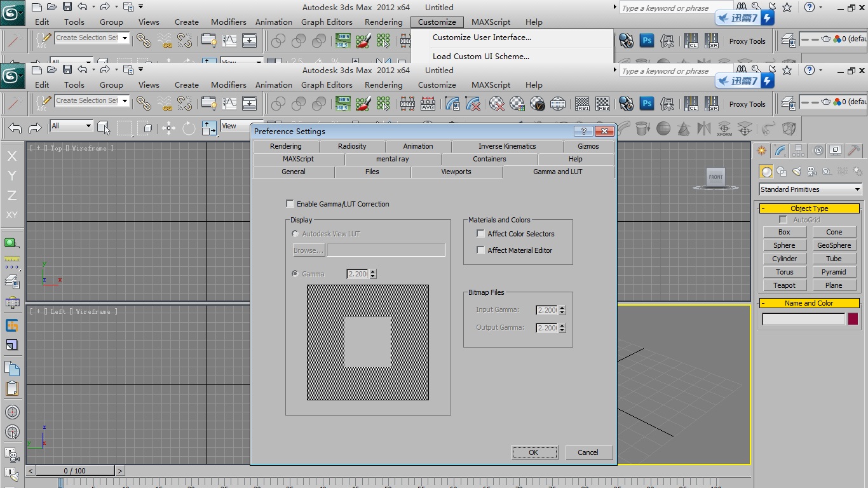Click Cancel in Preference Settings
Image resolution: width=868 pixels, height=488 pixels.
coord(588,452)
